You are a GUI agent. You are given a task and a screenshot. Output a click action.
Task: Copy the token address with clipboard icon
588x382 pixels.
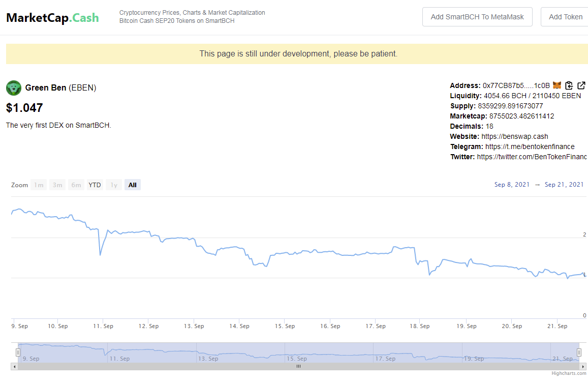(x=569, y=85)
